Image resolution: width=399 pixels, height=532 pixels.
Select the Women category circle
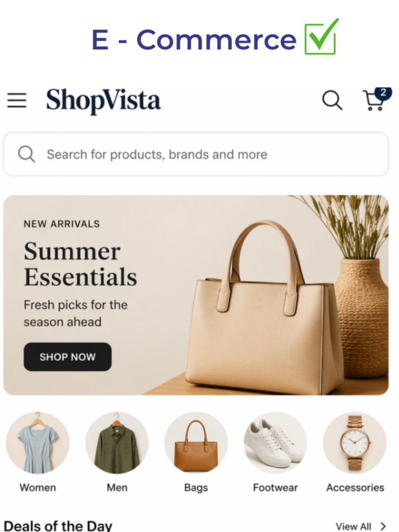click(37, 443)
